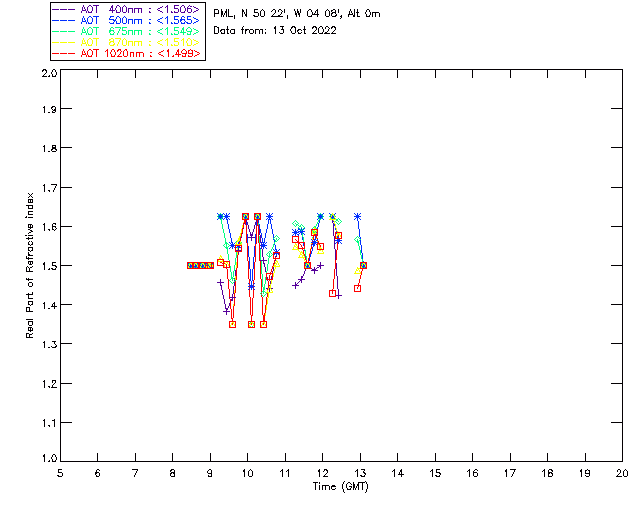Click the x-axis tick label 10

[247, 473]
